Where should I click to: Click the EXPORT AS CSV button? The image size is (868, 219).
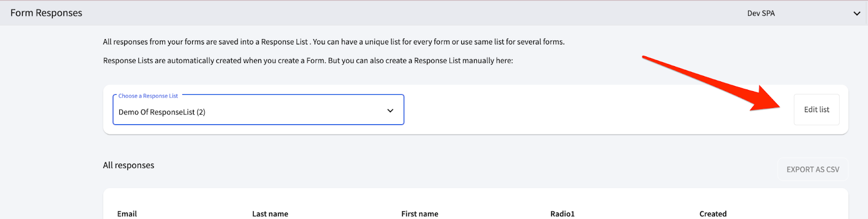[813, 170]
